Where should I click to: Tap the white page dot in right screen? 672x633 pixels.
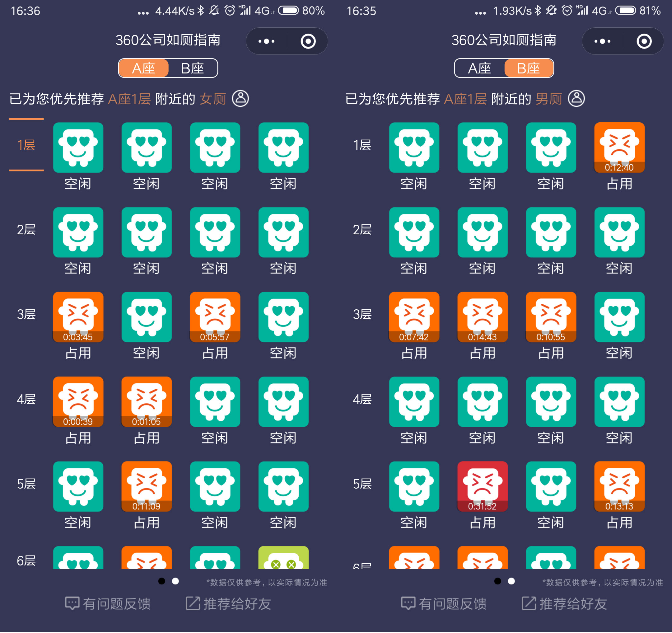coord(511,581)
